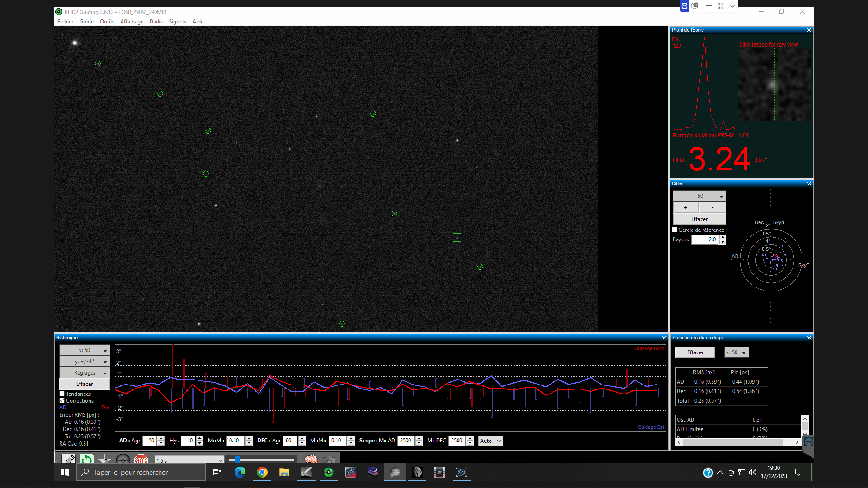Viewport: 868px width, 488px height.
Task: Click the star profile raw view thumbnail
Action: pos(774,84)
